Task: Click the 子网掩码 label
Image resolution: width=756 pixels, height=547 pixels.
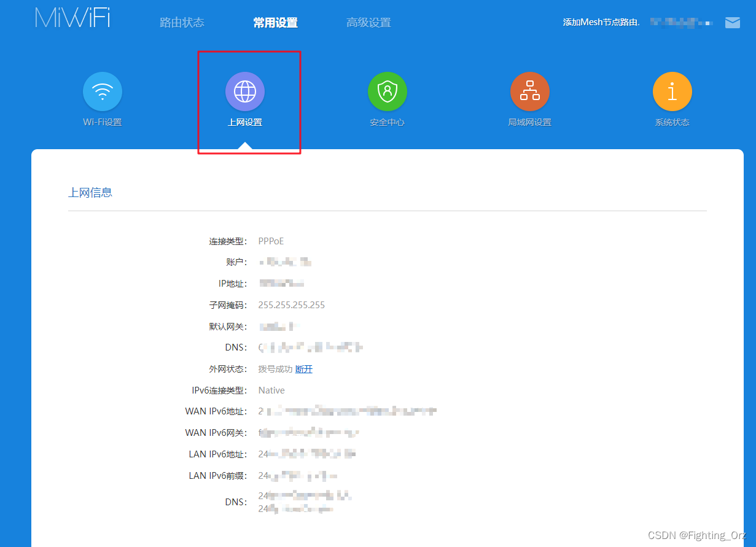Action: coord(227,305)
